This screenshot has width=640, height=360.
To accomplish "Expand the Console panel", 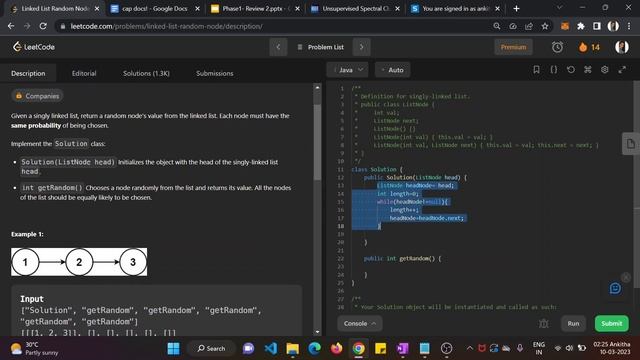I will pyautogui.click(x=360, y=323).
